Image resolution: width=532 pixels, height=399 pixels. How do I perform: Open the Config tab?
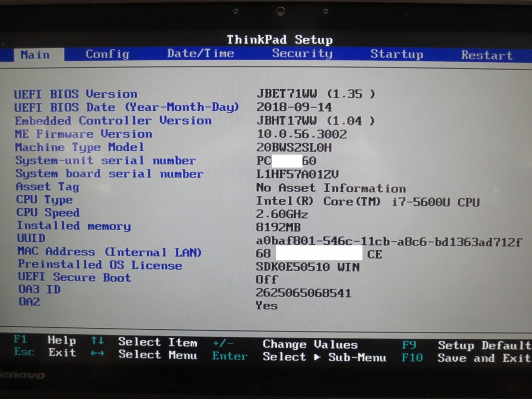coord(107,54)
